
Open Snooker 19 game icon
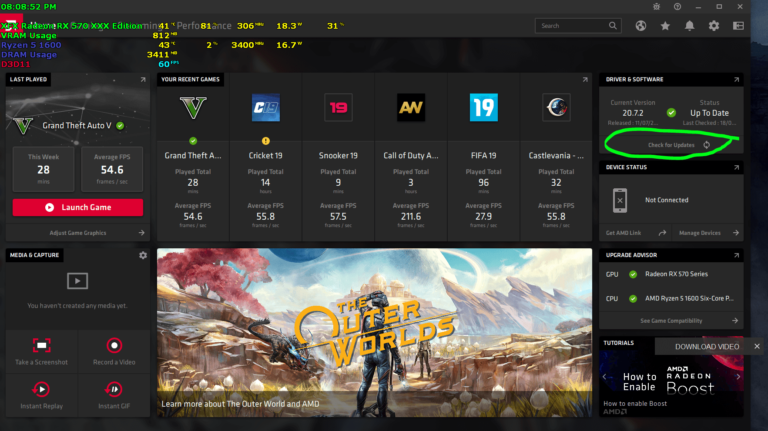[x=338, y=107]
